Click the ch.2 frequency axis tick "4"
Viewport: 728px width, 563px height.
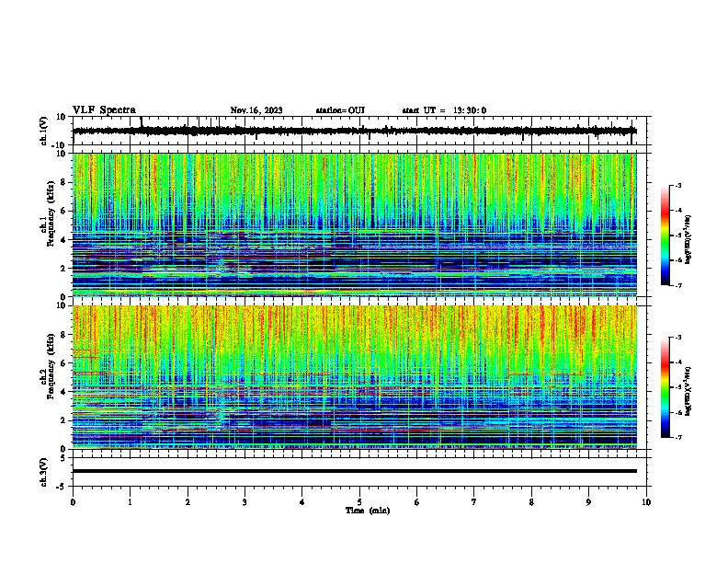[x=63, y=392]
